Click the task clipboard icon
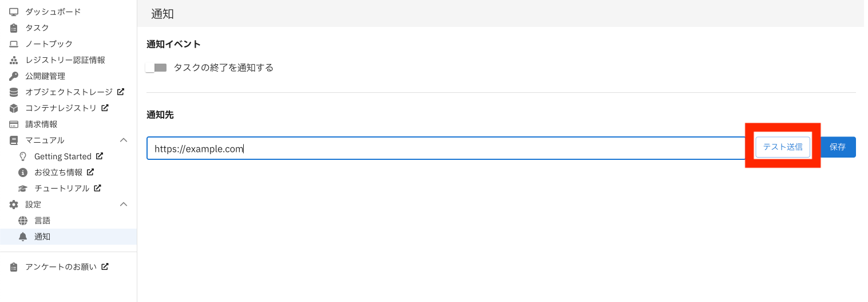868x302 pixels. [x=14, y=28]
